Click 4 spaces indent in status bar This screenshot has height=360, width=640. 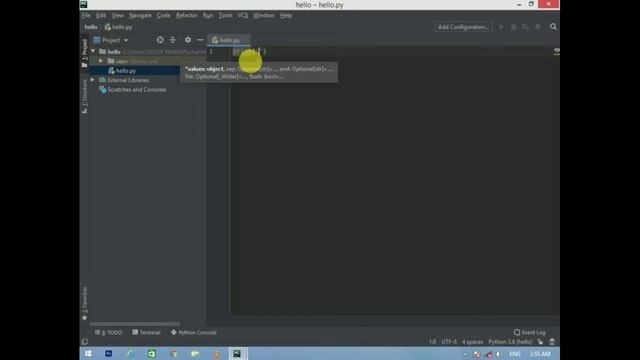pos(472,342)
